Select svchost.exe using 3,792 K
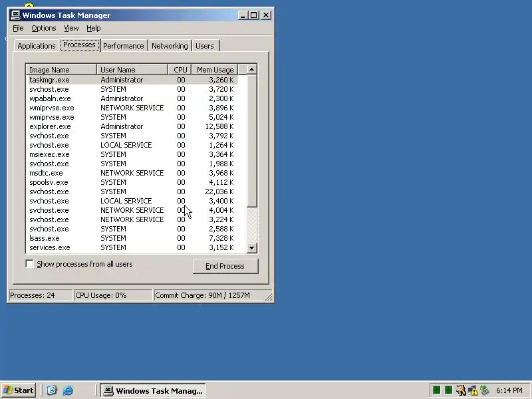Screen dimensions: 532x399 pyautogui.click(x=132, y=136)
